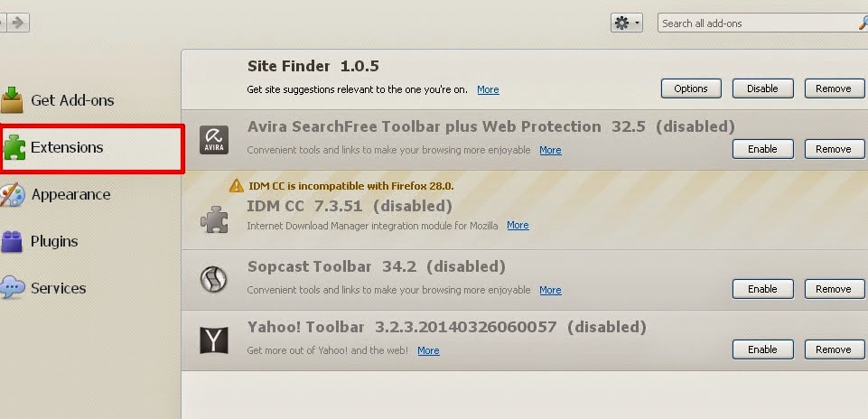Switch to the Plugins category
This screenshot has width=868, height=419.
click(x=54, y=241)
